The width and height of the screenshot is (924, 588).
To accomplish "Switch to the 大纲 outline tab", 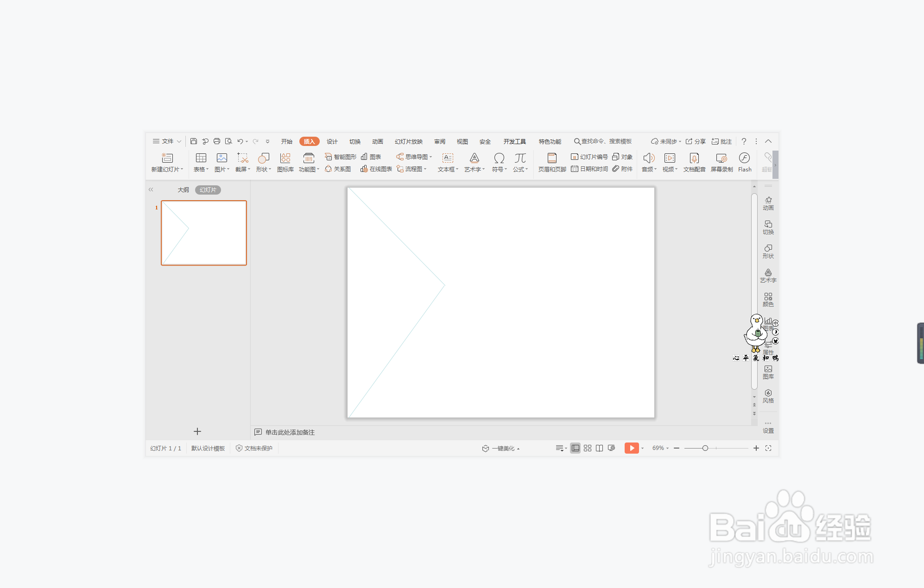I will 183,190.
